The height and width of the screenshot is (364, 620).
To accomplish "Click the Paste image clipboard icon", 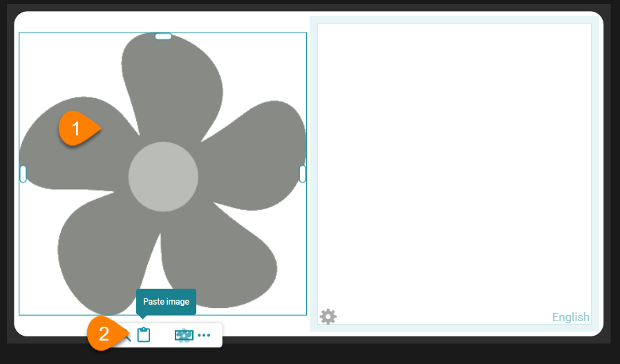I will click(x=144, y=335).
